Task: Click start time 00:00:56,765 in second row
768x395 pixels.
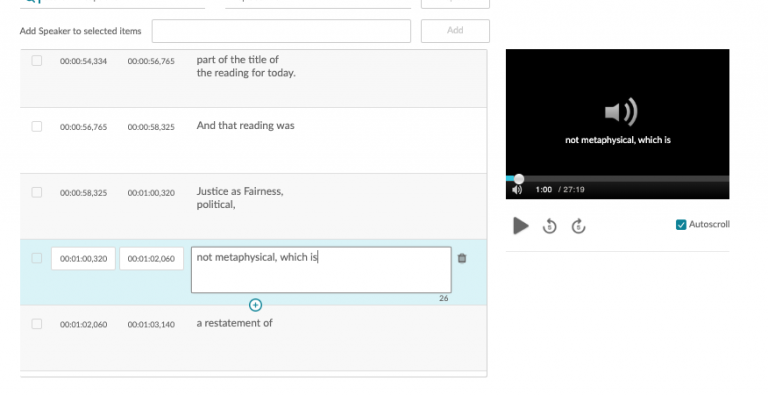Action: click(83, 127)
